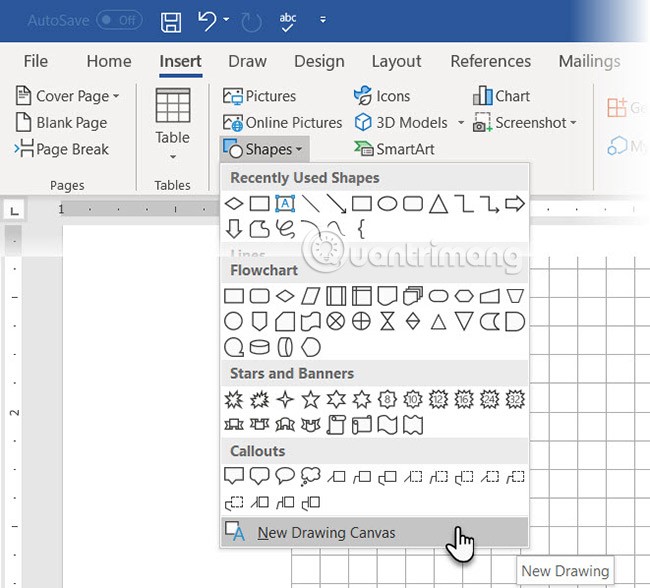Select the 8-Point Star shape
The width and height of the screenshot is (650, 588).
pos(387,399)
